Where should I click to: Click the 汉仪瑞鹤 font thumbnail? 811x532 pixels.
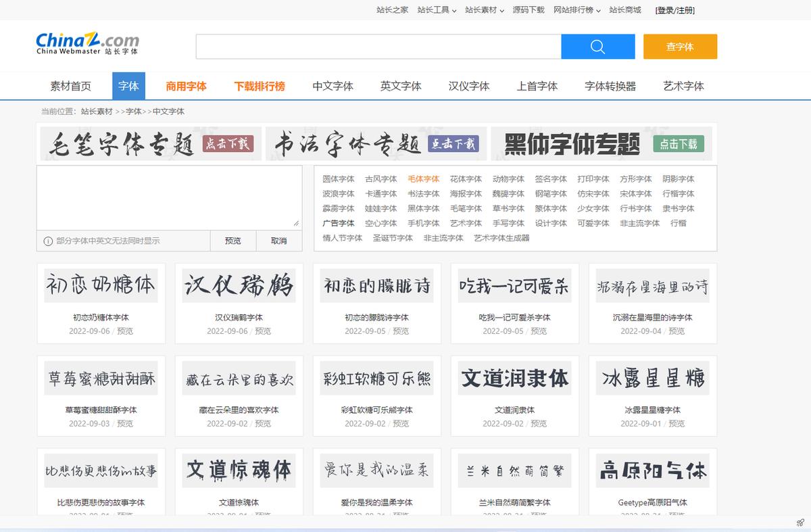click(x=239, y=286)
